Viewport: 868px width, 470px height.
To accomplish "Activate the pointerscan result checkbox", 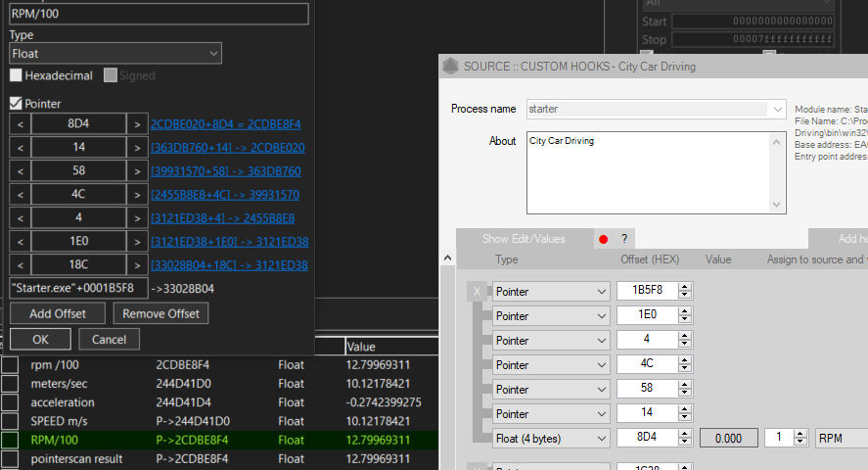I will click(x=10, y=459).
